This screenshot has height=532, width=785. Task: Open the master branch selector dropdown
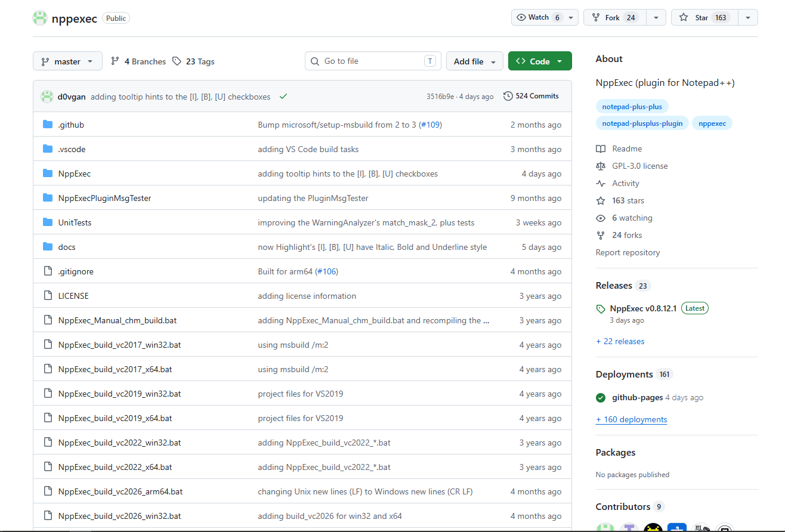click(x=67, y=61)
